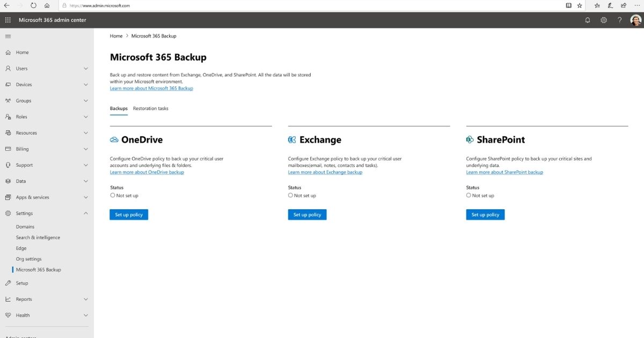Click the notifications bell icon
Image resolution: width=644 pixels, height=338 pixels.
[x=588, y=20]
